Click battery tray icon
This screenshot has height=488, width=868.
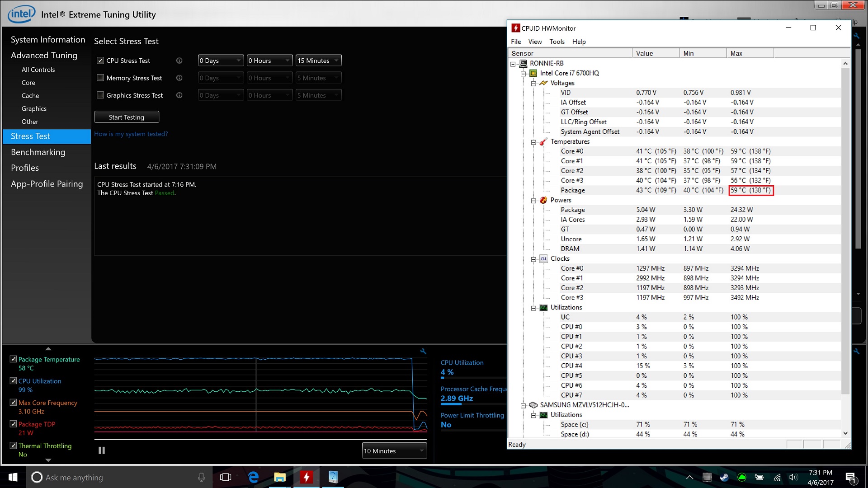pyautogui.click(x=759, y=477)
